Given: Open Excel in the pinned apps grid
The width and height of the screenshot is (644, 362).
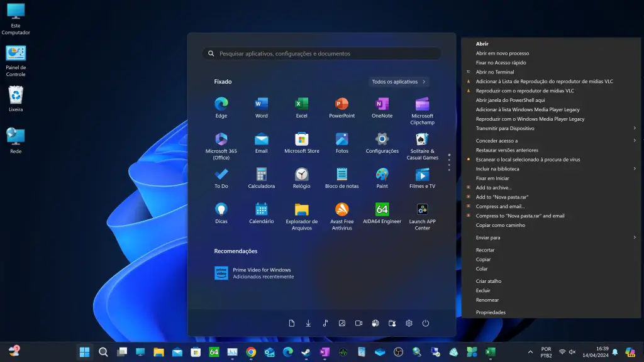Looking at the screenshot, I should click(301, 107).
